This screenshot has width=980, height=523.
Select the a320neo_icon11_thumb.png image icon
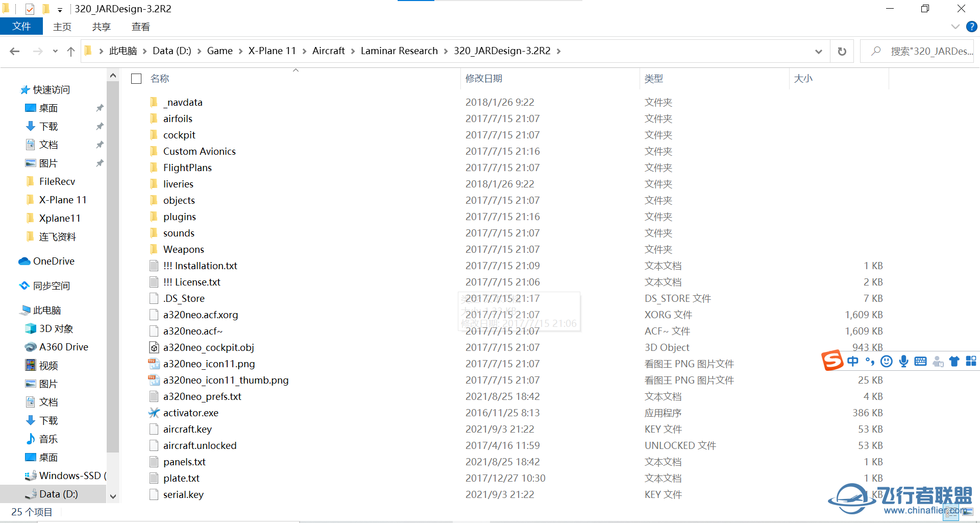click(x=154, y=380)
